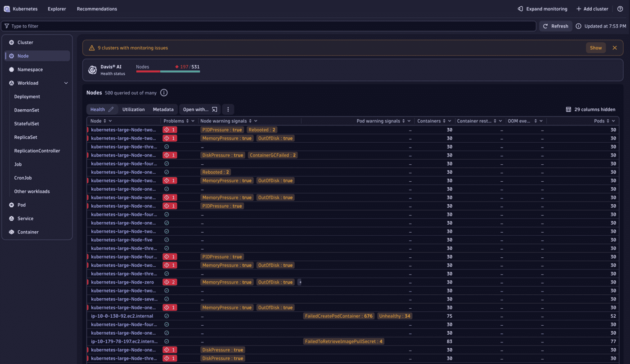
Task: Click the Updated at info icon
Action: (x=579, y=26)
